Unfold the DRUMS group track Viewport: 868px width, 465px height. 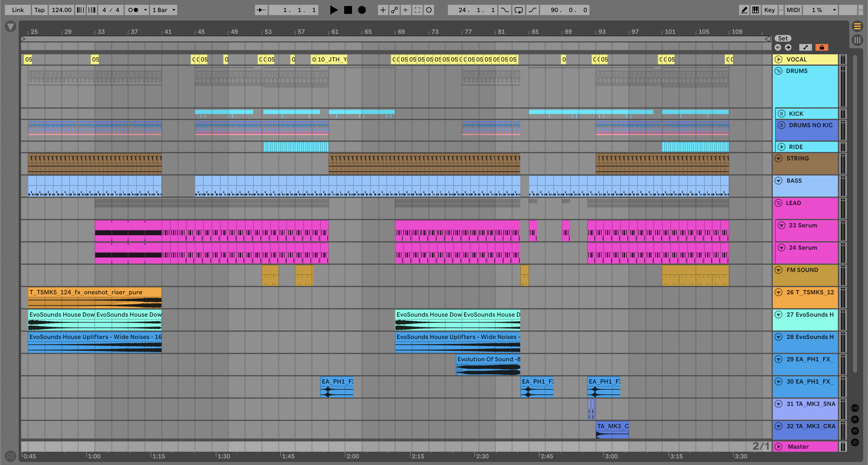click(778, 71)
